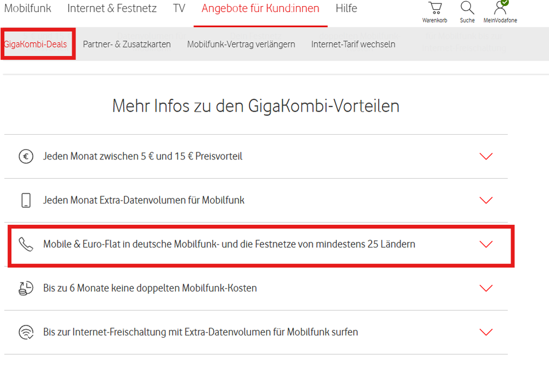The height and width of the screenshot is (392, 549).
Task: Click 'Jeden Monat zwischen 5 € und 15 € Preisvorteil'
Action: [x=142, y=156]
